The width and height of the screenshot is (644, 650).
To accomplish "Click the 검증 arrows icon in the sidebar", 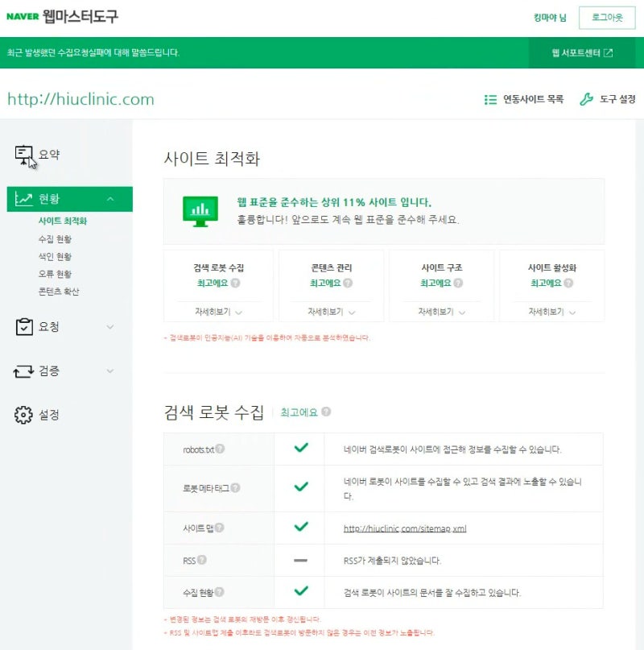I will tap(22, 371).
